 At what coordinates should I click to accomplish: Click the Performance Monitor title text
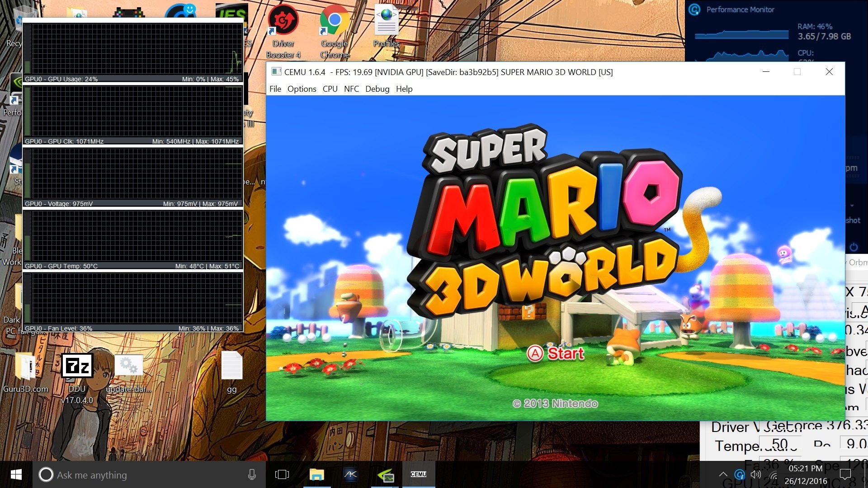pos(741,9)
